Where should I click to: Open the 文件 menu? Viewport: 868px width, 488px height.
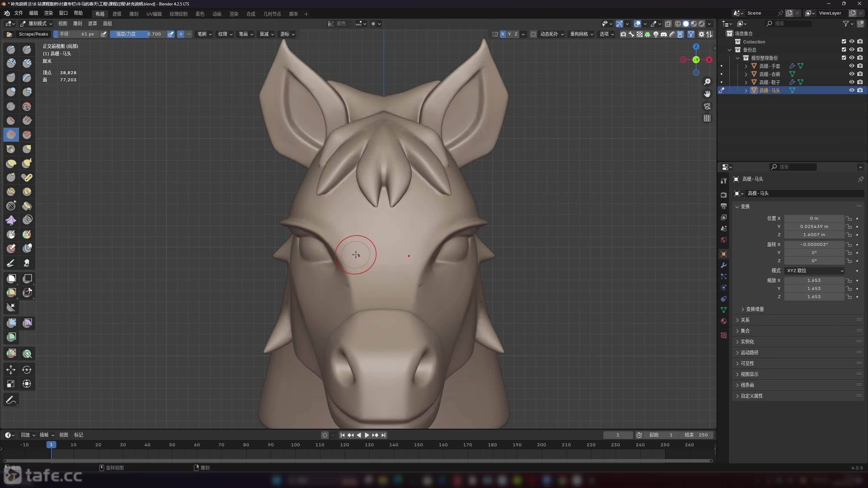[18, 13]
